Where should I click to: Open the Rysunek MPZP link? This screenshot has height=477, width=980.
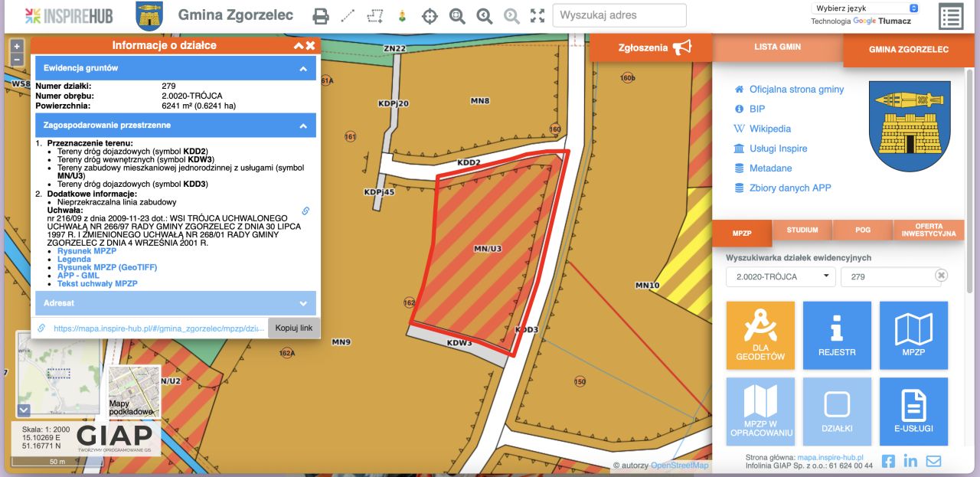click(87, 251)
